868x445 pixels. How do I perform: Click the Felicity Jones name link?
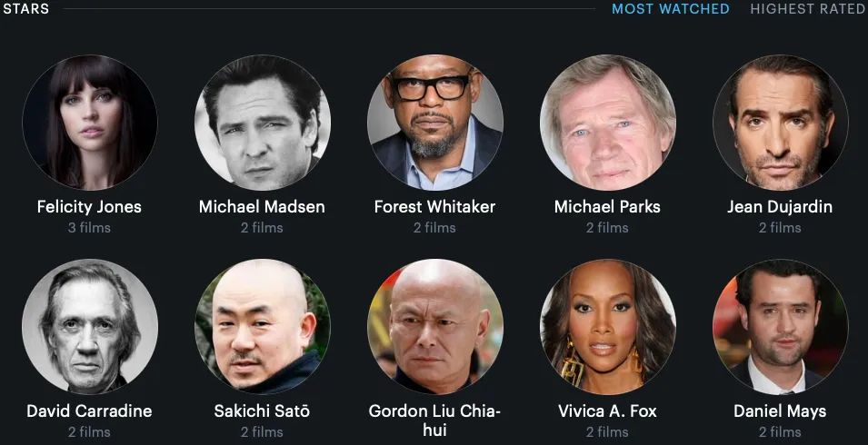[90, 207]
